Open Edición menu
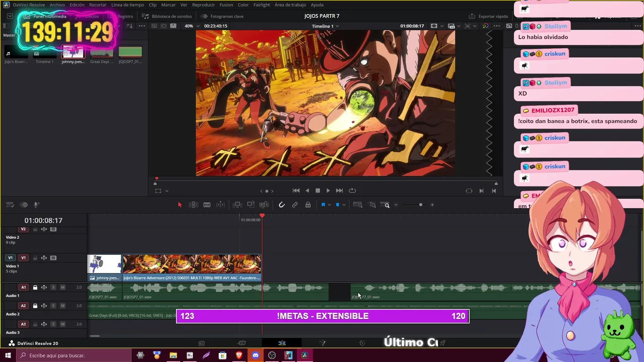The height and width of the screenshot is (362, 644). point(77,5)
